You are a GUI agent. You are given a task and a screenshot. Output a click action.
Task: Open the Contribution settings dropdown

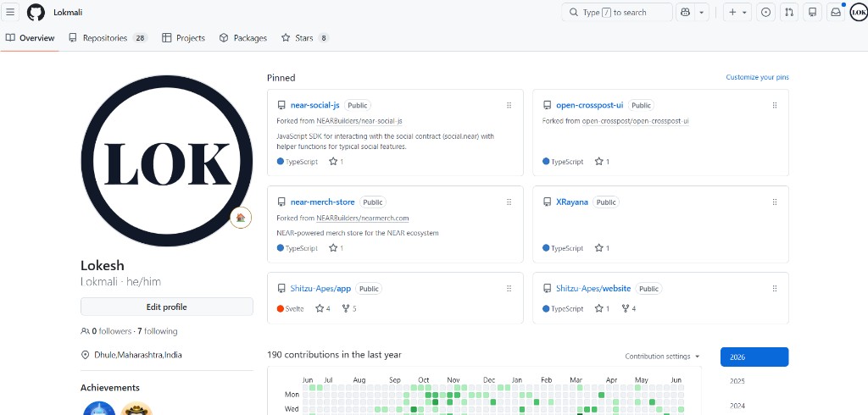pos(662,357)
